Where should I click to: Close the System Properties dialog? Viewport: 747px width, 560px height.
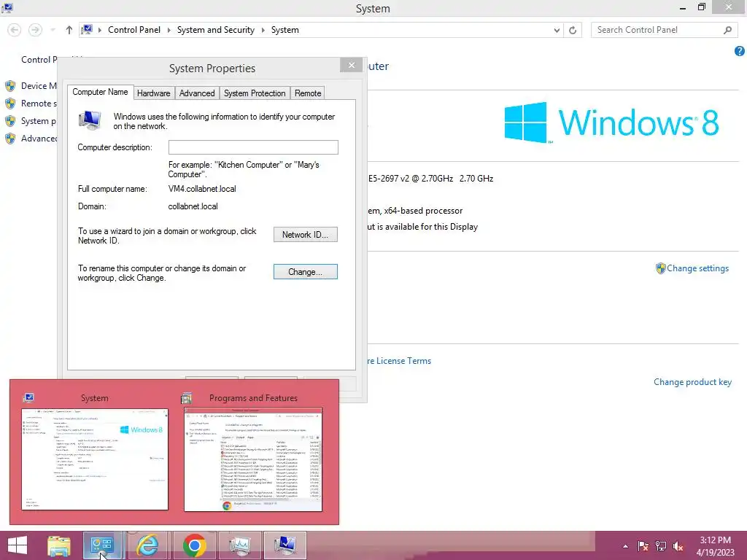[351, 65]
